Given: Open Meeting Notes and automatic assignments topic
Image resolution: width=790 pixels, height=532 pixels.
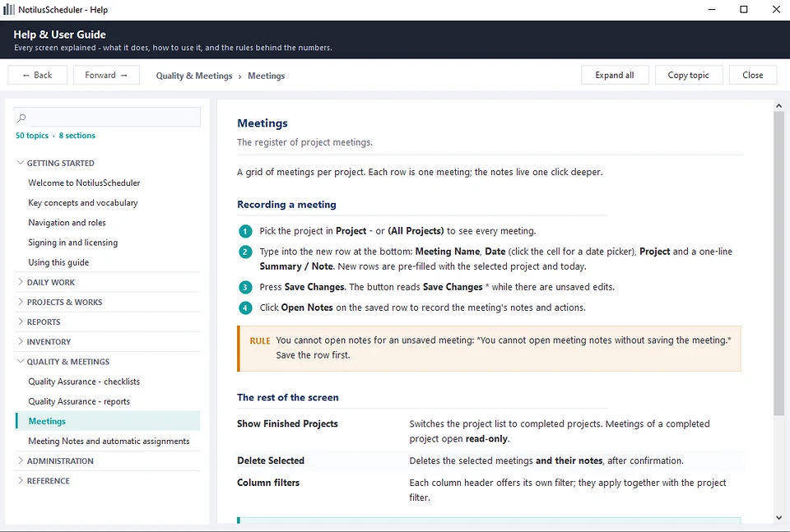Looking at the screenshot, I should click(108, 441).
